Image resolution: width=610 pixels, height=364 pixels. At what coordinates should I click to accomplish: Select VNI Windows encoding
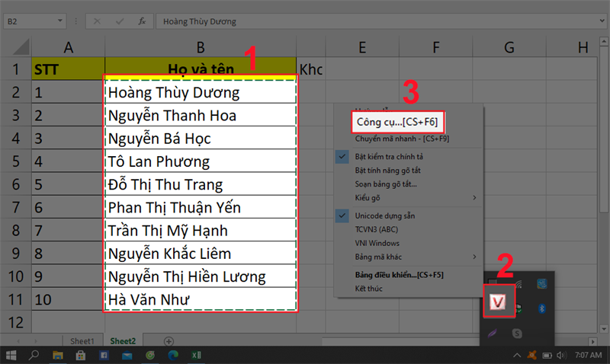click(x=377, y=243)
